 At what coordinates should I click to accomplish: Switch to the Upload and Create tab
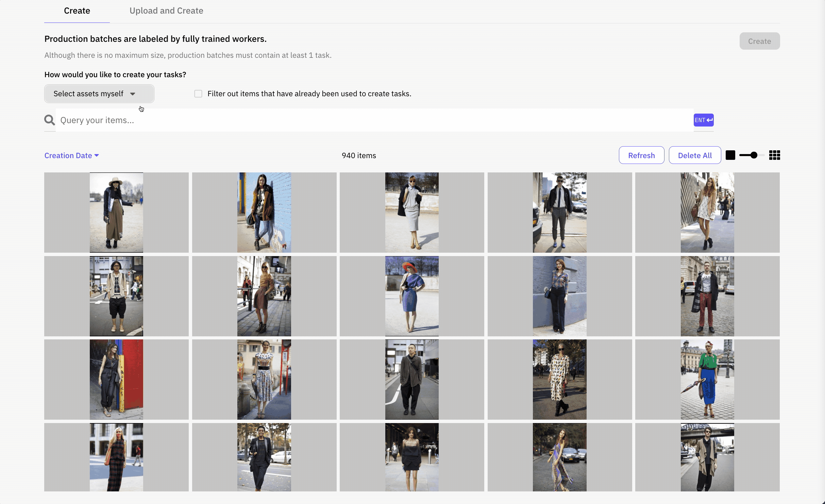tap(166, 11)
